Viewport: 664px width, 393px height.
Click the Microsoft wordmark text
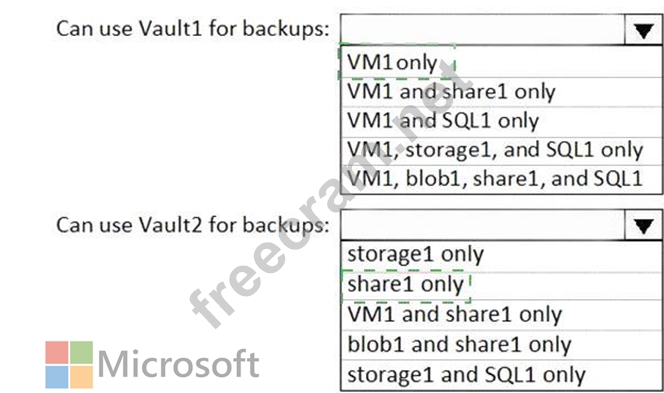pos(178,364)
